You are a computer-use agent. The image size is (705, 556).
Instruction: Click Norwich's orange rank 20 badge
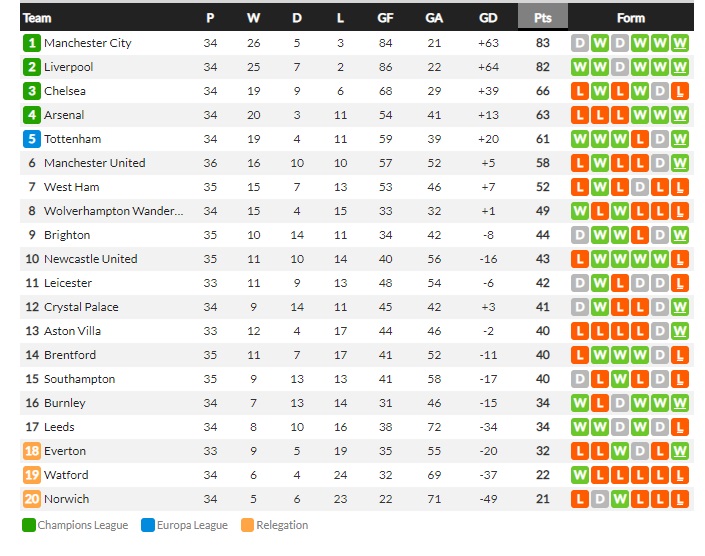31,499
